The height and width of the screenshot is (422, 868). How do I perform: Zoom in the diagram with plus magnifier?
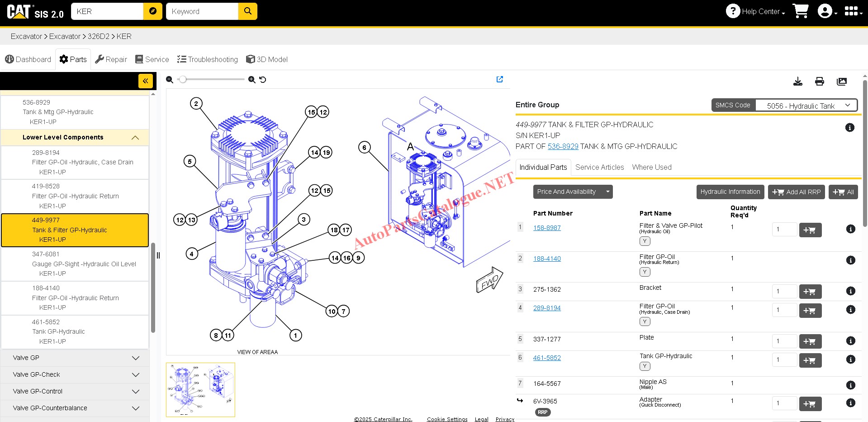[x=252, y=80]
